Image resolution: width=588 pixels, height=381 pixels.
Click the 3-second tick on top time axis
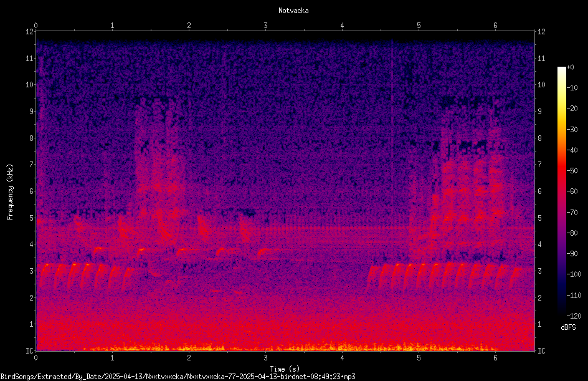(265, 26)
